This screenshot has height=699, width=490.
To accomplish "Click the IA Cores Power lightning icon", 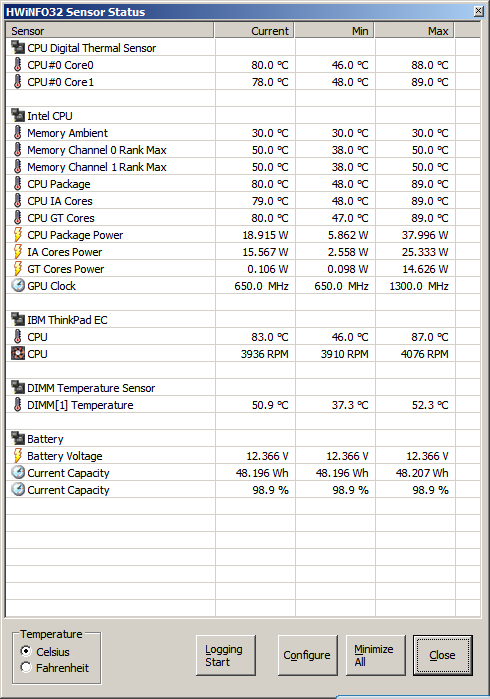I will [x=17, y=251].
